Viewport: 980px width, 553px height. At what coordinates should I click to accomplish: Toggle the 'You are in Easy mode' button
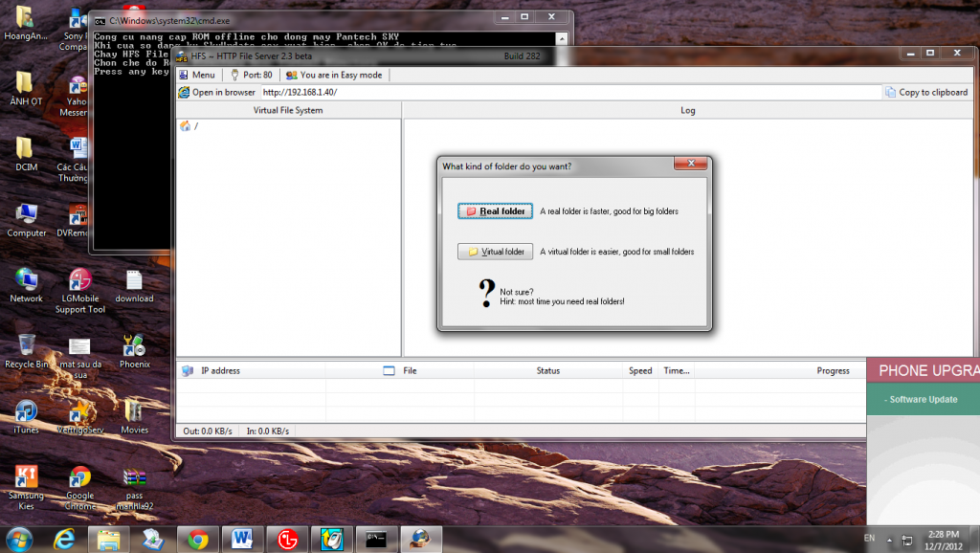[x=334, y=75]
